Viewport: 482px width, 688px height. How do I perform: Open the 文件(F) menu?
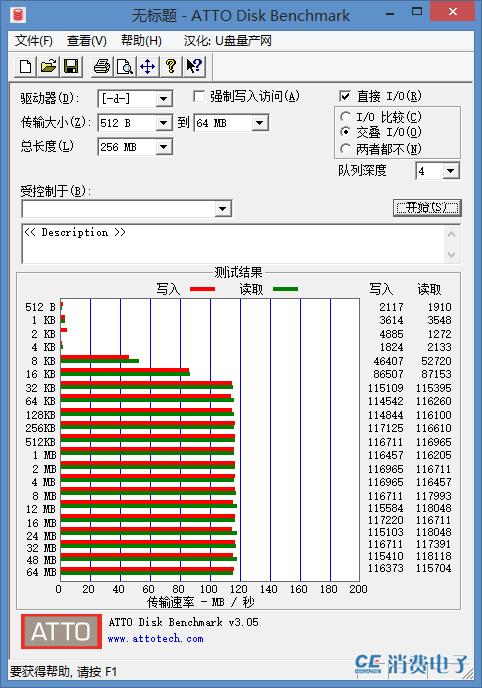point(33,41)
